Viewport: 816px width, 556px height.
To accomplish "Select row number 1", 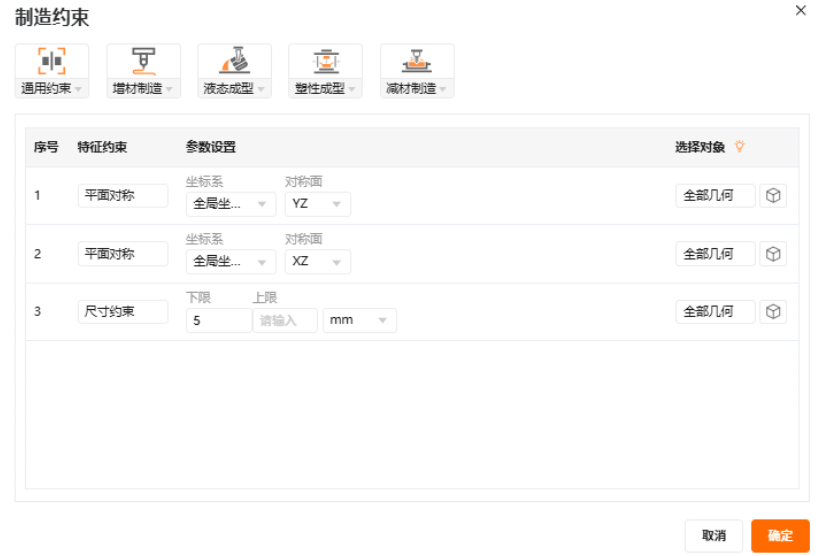I will (37, 196).
